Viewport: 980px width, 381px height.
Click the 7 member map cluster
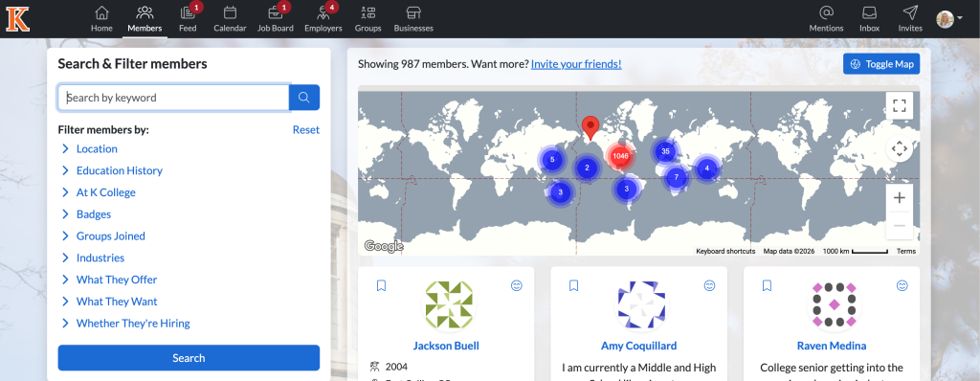[677, 177]
